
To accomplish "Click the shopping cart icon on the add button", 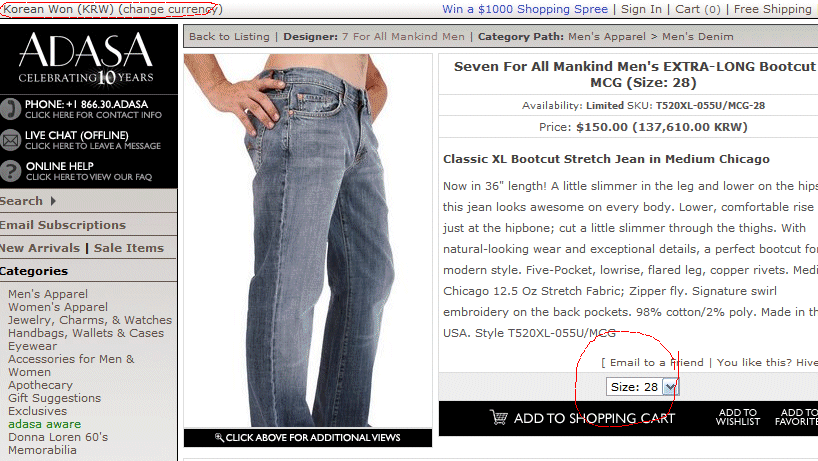I will click(x=498, y=417).
